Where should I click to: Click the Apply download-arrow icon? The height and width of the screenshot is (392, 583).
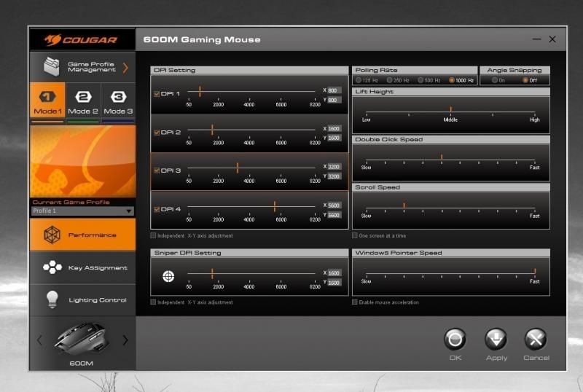(496, 339)
